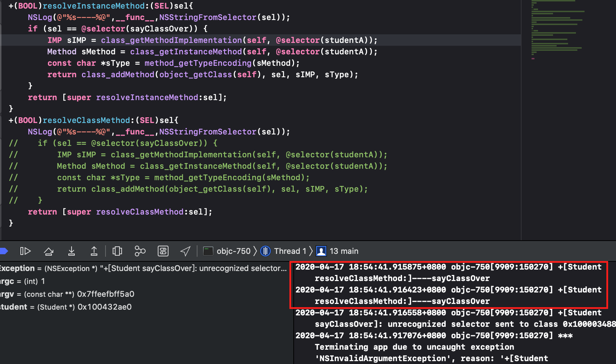616x364 pixels.
Task: Click the uncommented const char *sType line
Action: click(x=173, y=63)
